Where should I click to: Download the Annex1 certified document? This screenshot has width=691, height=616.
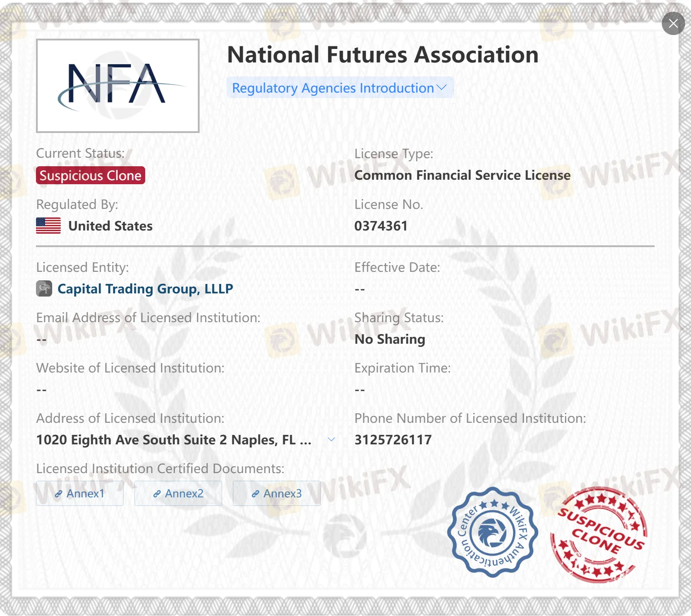[x=80, y=493]
